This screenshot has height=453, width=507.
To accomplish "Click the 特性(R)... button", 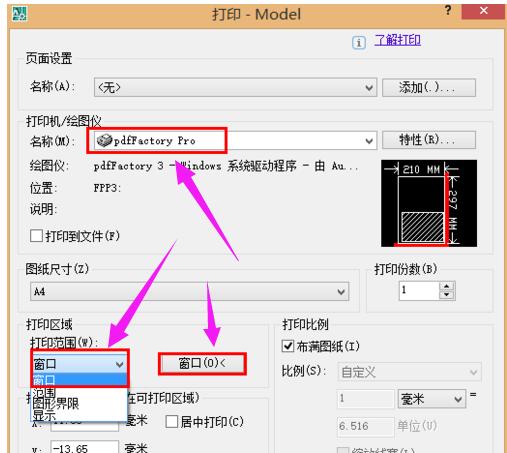I will [x=429, y=140].
